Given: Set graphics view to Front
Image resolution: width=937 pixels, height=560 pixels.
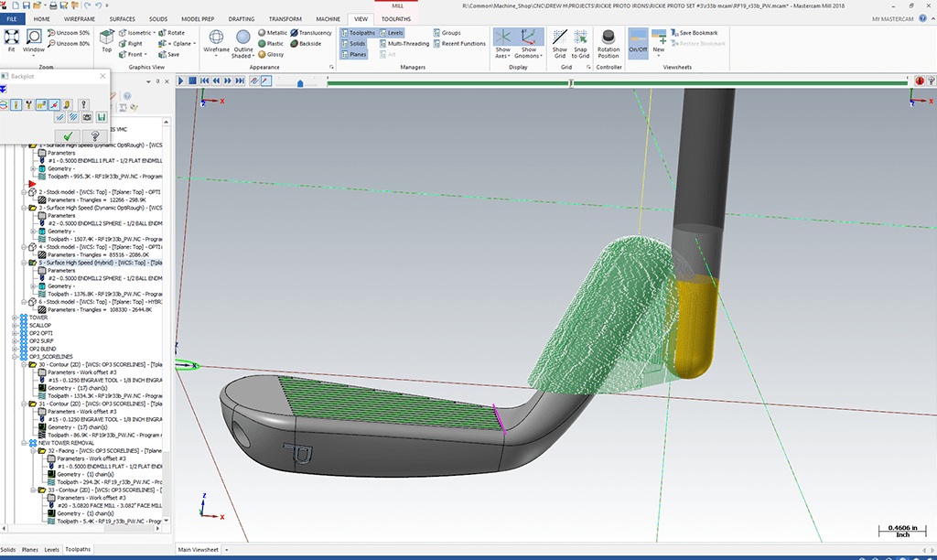Looking at the screenshot, I should point(132,54).
